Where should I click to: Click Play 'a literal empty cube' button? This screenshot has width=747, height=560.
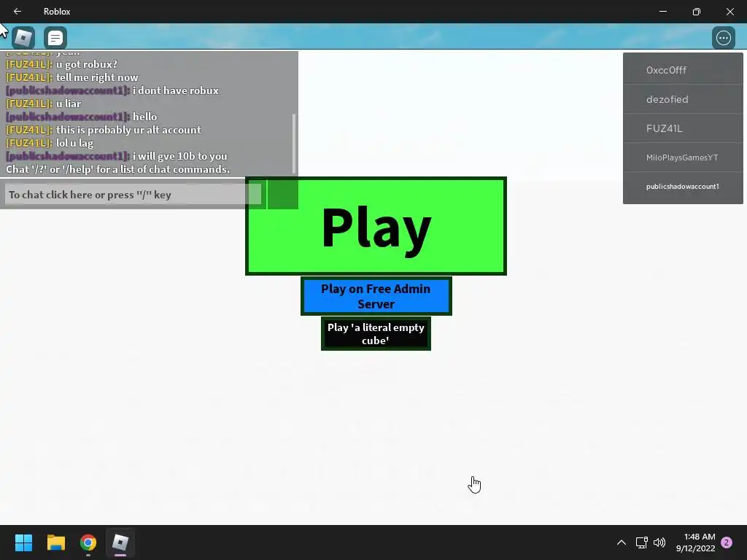click(x=376, y=334)
